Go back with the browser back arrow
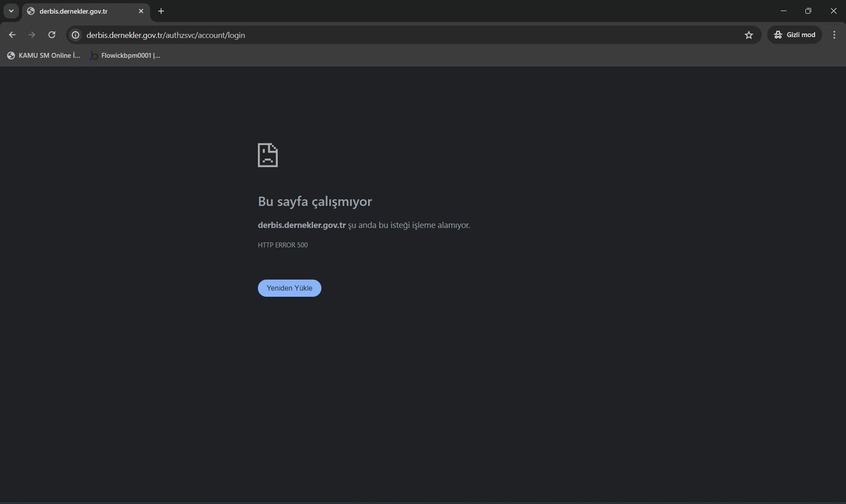This screenshot has width=846, height=504. point(12,35)
